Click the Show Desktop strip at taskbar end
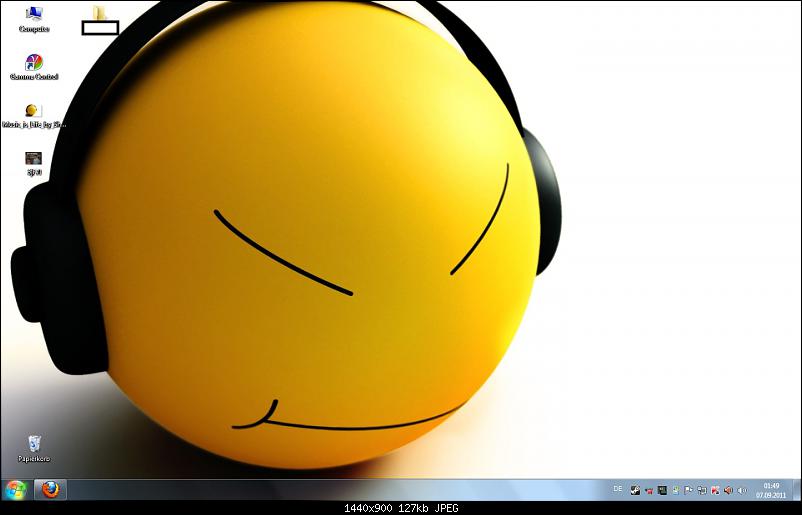Image resolution: width=802 pixels, height=515 pixels. point(797,490)
